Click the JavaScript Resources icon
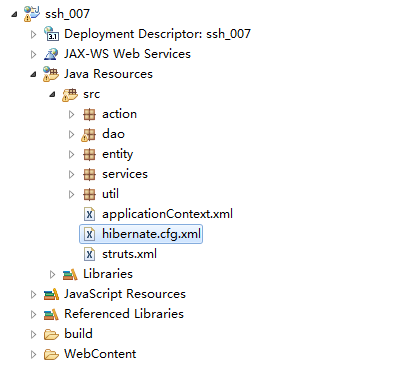Image resolution: width=405 pixels, height=365 pixels. 51,294
